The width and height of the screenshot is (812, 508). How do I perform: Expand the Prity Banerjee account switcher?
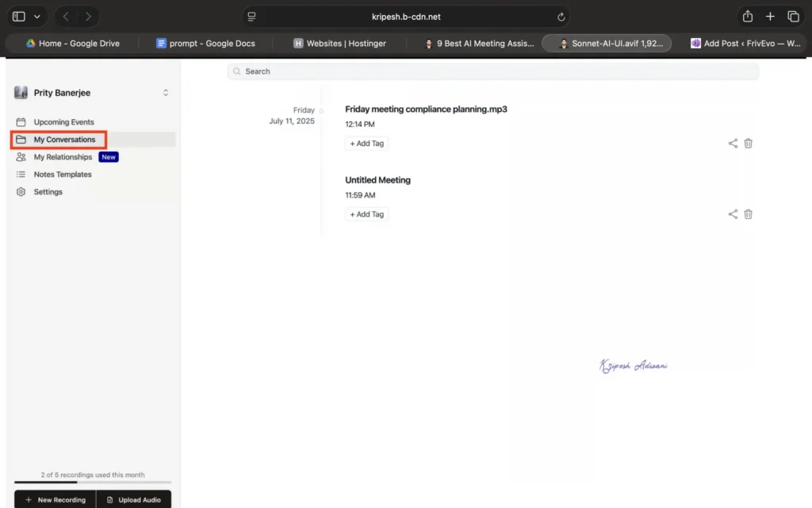[166, 93]
